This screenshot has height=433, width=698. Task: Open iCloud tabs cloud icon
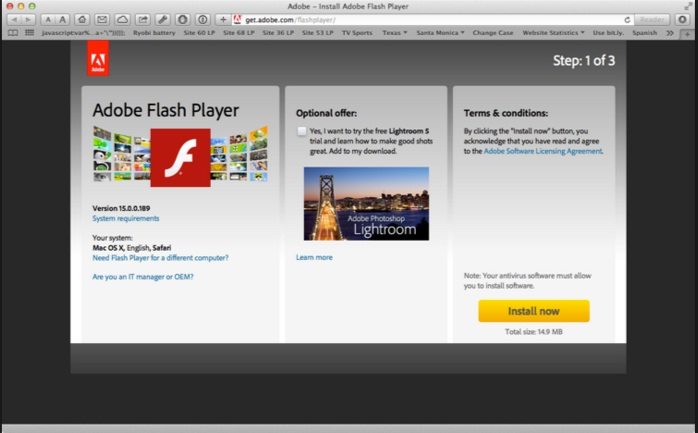(122, 20)
